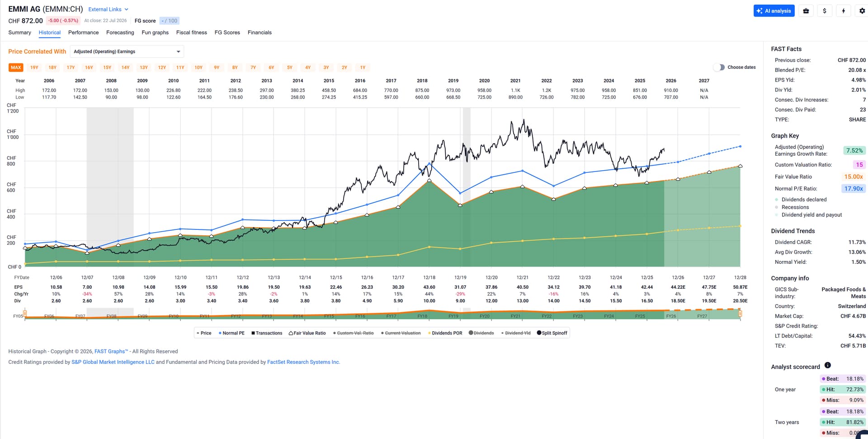Toggle Transactions in the chart legend

pyautogui.click(x=267, y=333)
